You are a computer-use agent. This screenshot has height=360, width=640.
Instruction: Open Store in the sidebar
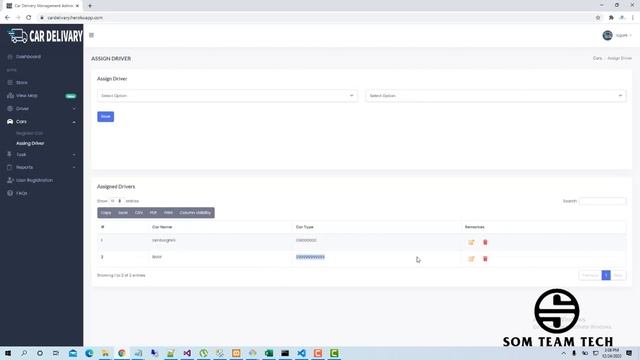click(x=22, y=82)
